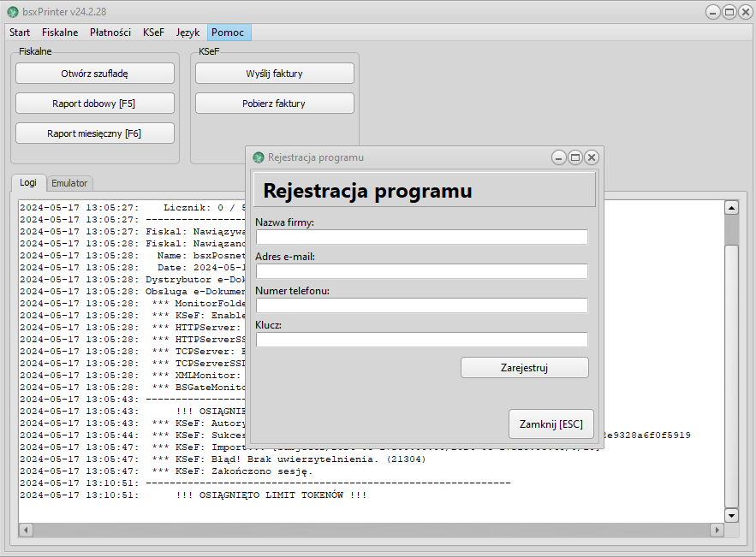This screenshot has height=557, width=756.
Task: Open the Fiskalne menu
Action: [x=60, y=33]
